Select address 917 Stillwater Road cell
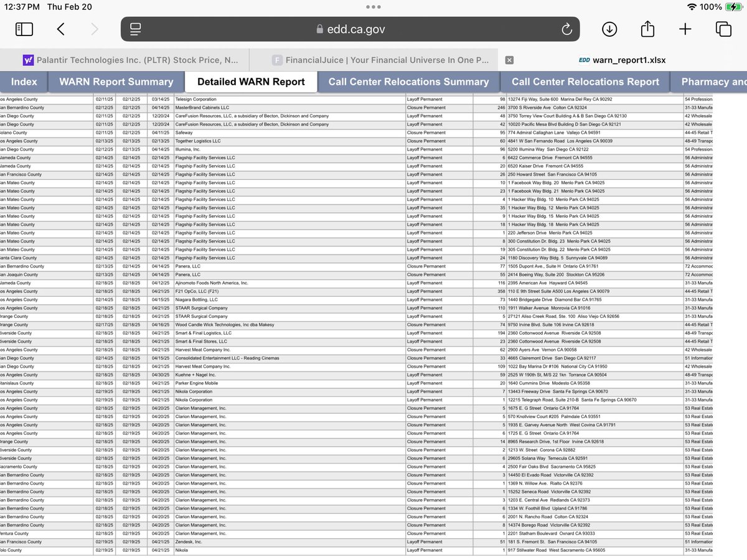Viewport: 747px width, 560px height. tap(594, 551)
